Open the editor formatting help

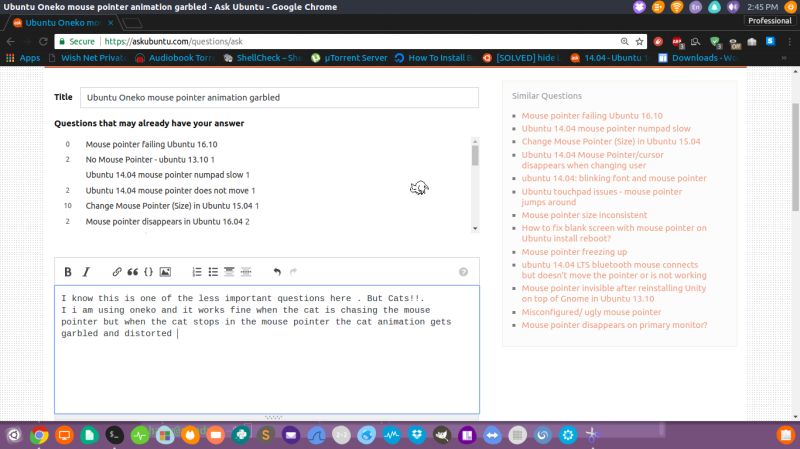[463, 272]
